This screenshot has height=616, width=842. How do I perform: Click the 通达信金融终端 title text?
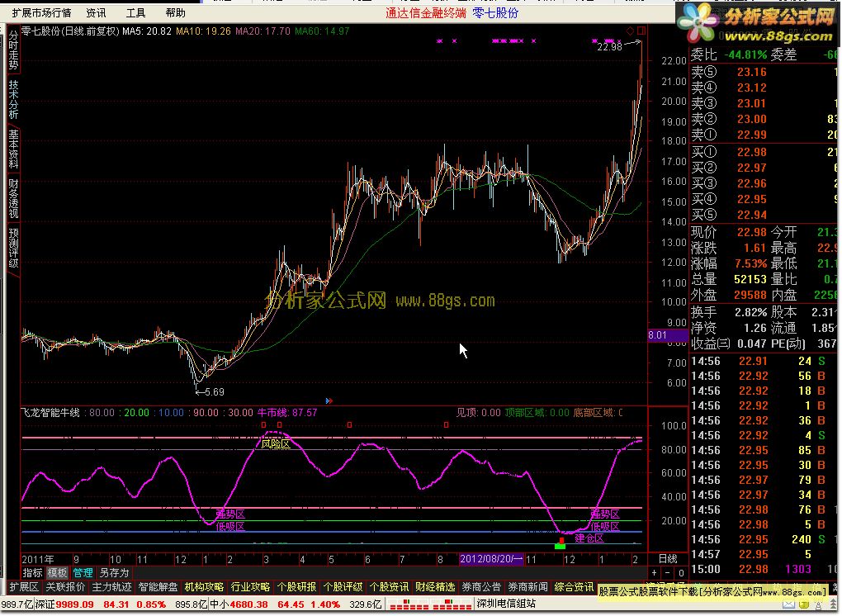coord(426,12)
